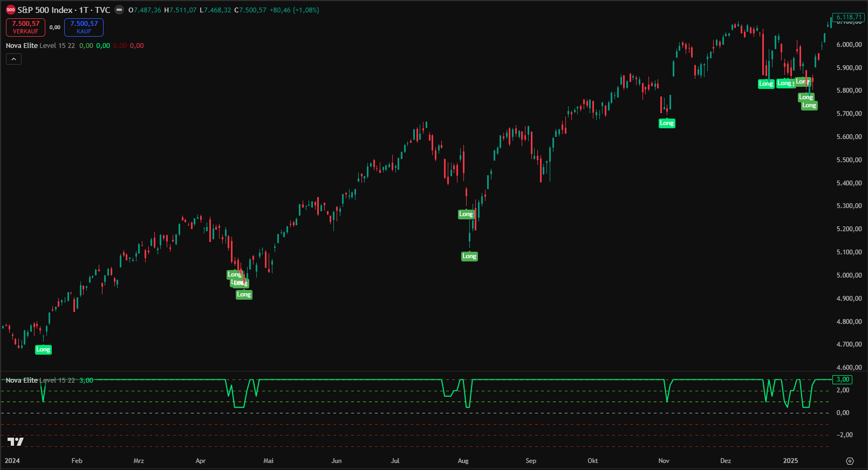
Task: Select the lowest Long label in April
Action: coord(244,295)
